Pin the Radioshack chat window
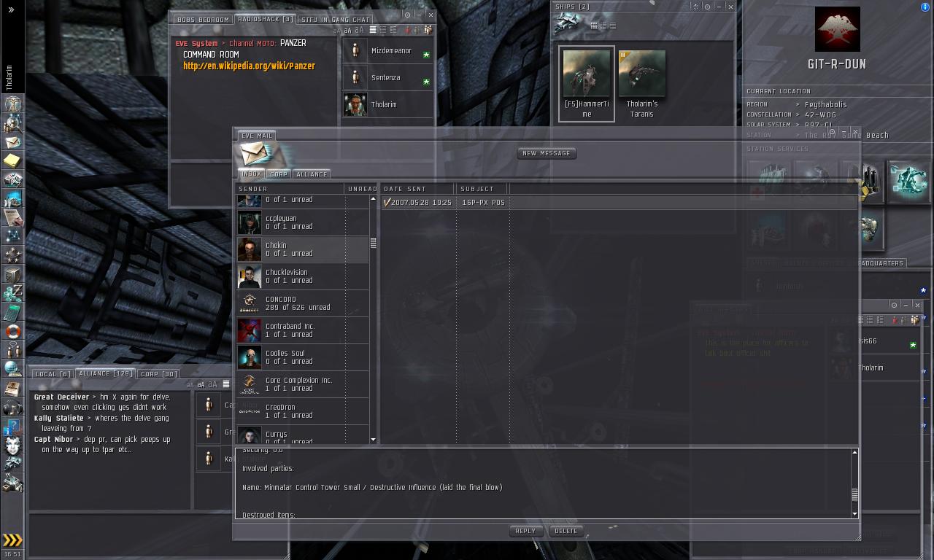 tap(408, 15)
